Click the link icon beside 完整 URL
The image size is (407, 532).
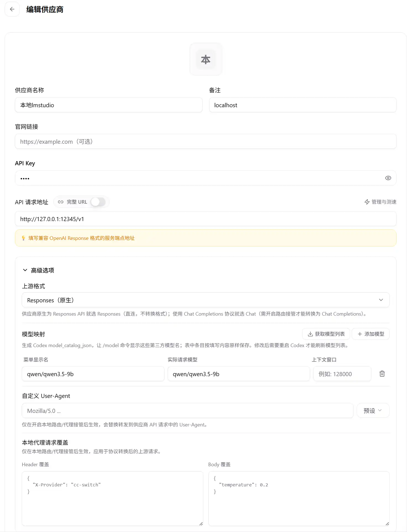click(x=61, y=202)
